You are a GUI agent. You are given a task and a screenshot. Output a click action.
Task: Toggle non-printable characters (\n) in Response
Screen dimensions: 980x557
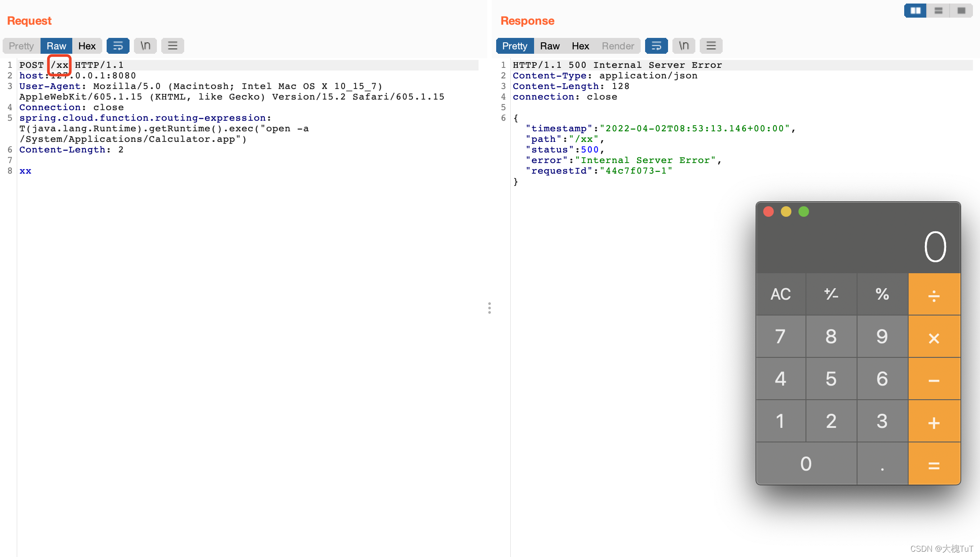tap(684, 46)
